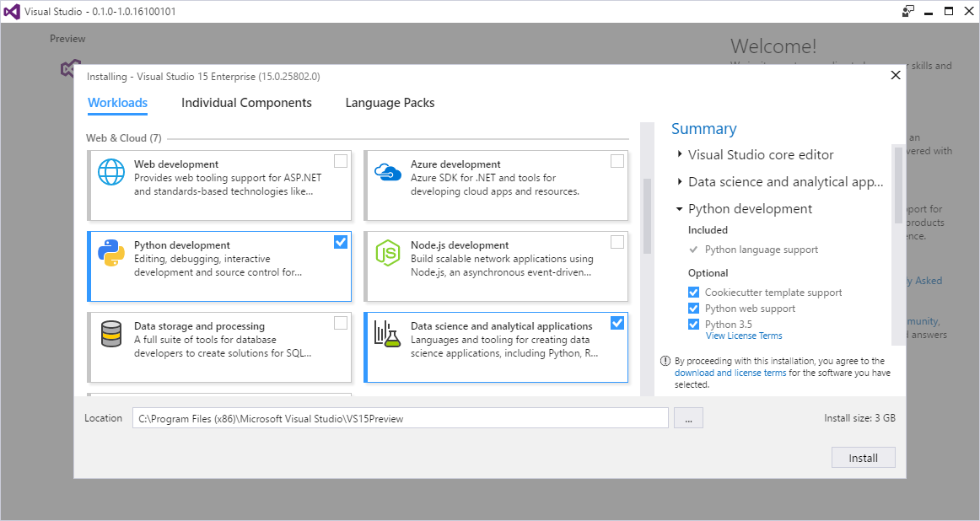
Task: Close the Installing dialog with the X
Action: point(896,75)
